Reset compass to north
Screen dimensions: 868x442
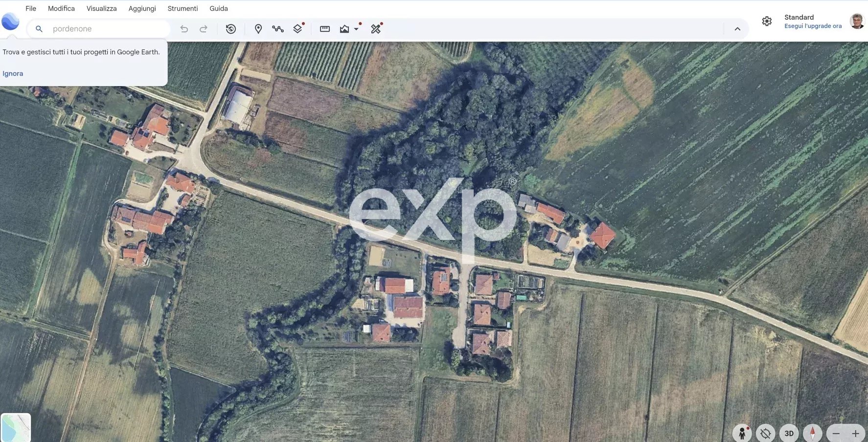pyautogui.click(x=812, y=433)
